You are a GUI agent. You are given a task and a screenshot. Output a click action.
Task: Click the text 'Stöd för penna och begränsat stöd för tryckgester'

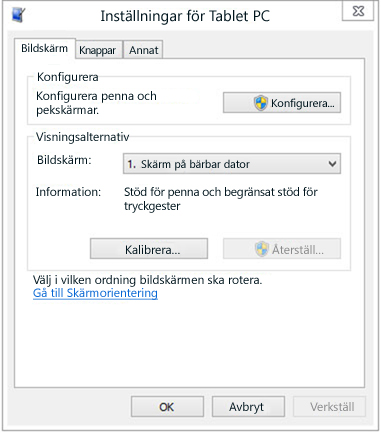(x=221, y=199)
